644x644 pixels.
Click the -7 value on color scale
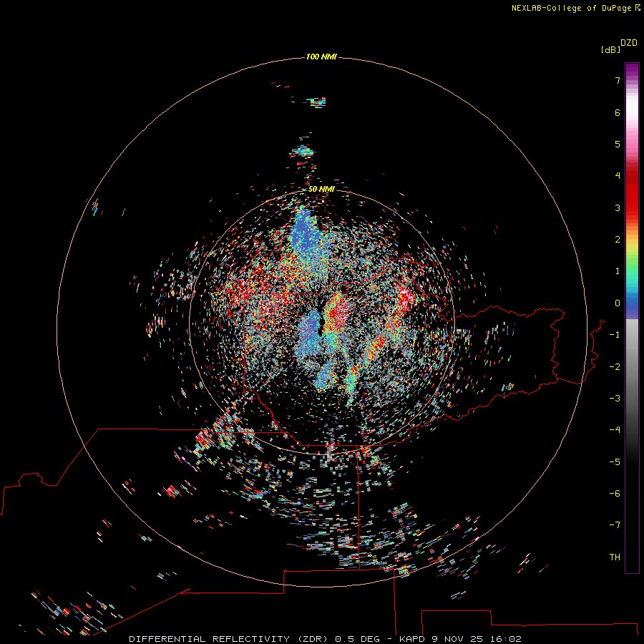point(615,525)
